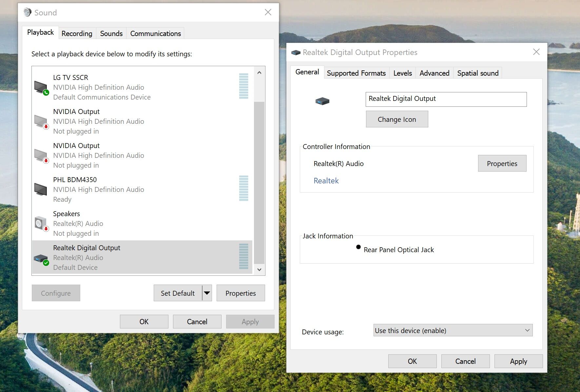Image resolution: width=580 pixels, height=392 pixels.
Task: Click OK in the Sound window
Action: click(x=144, y=322)
